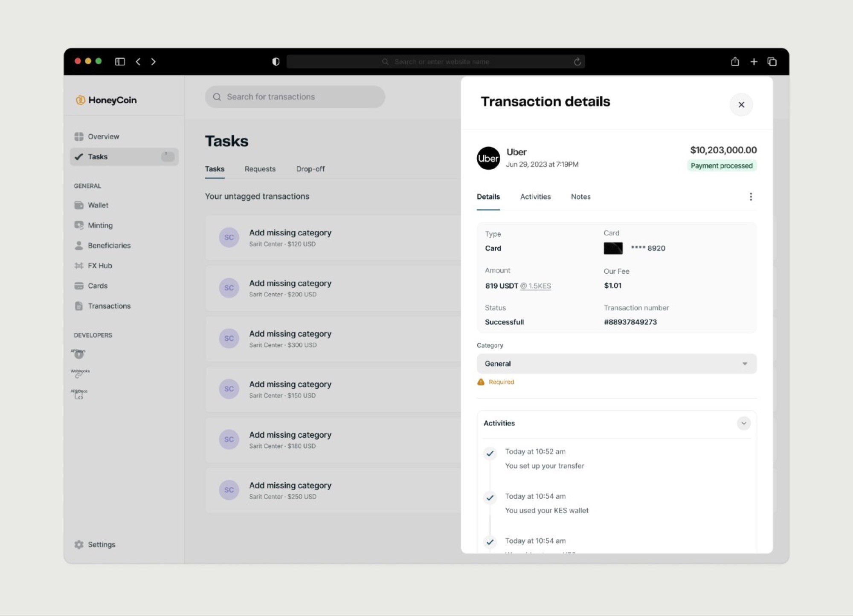Switch to the Notes tab

click(x=580, y=197)
